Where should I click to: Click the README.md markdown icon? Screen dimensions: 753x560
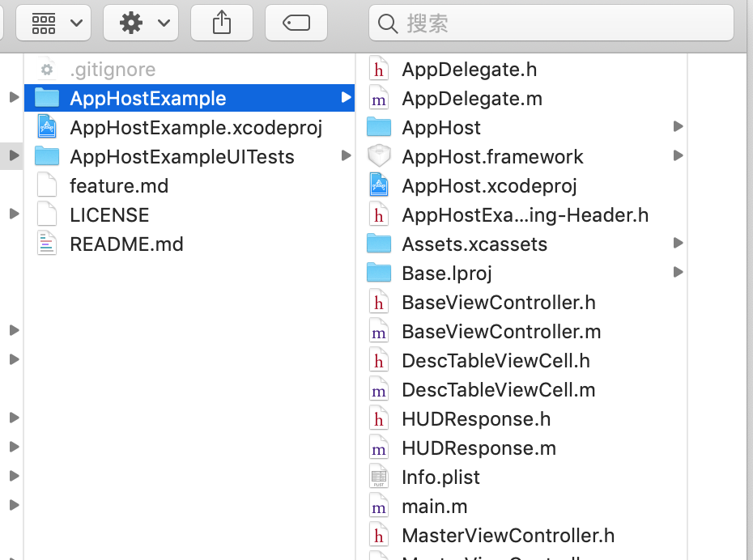[47, 244]
